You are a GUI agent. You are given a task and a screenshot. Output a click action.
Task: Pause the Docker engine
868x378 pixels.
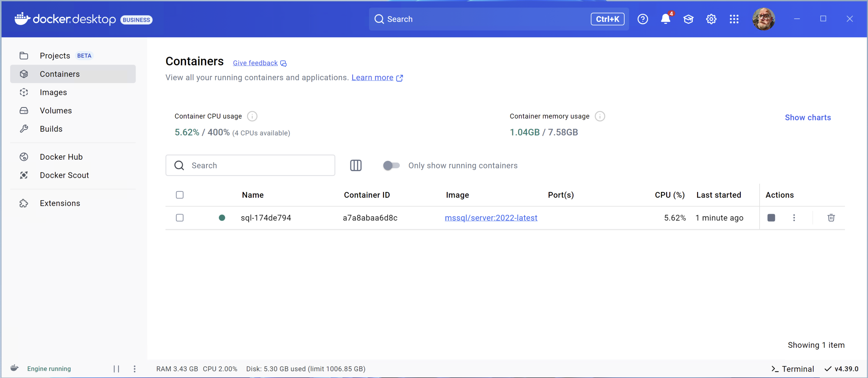[116, 369]
